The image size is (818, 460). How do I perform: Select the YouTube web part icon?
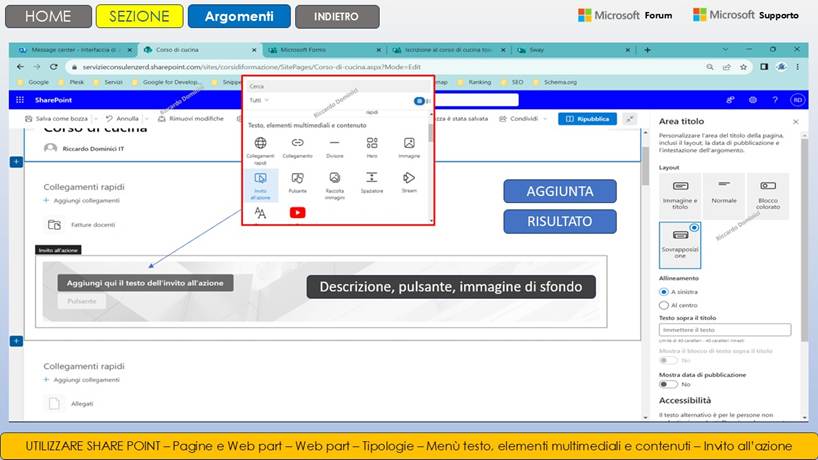click(297, 212)
